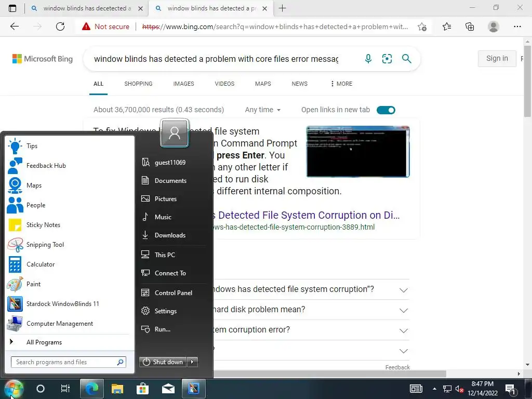Screen dimensions: 532x399
Task: Open the MORE search categories menu
Action: [x=341, y=84]
